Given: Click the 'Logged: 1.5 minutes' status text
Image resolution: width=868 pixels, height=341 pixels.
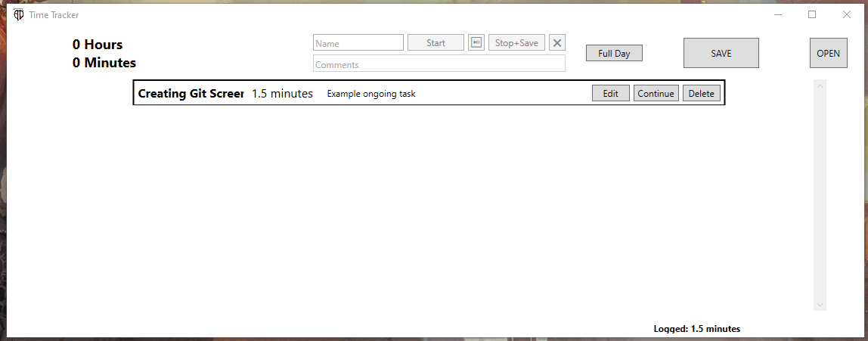Looking at the screenshot, I should pos(697,329).
